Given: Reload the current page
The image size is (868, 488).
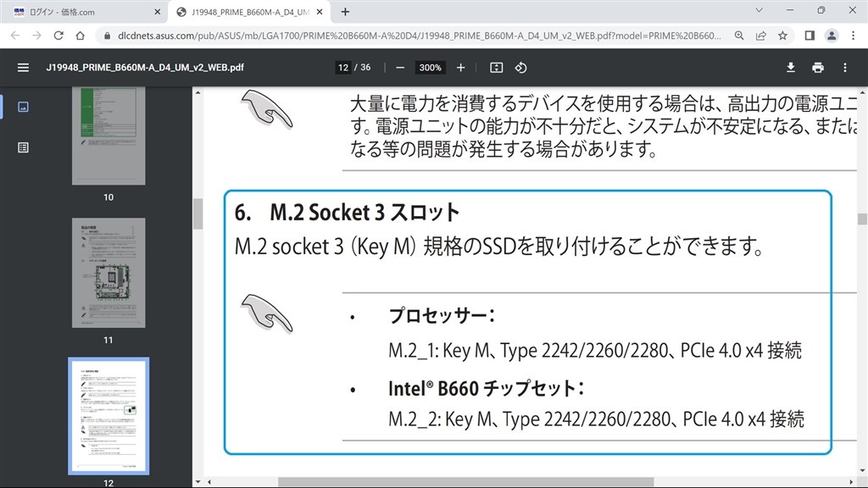Looking at the screenshot, I should pos(58,36).
